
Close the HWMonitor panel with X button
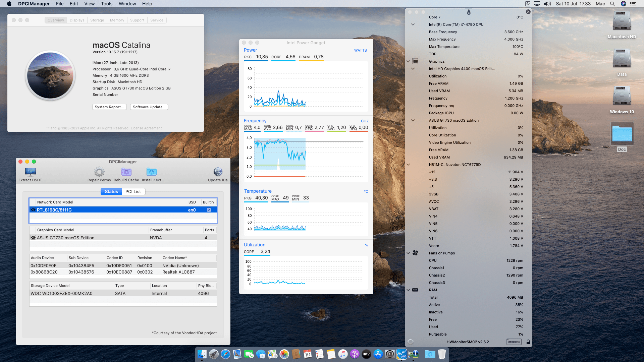pos(528,12)
